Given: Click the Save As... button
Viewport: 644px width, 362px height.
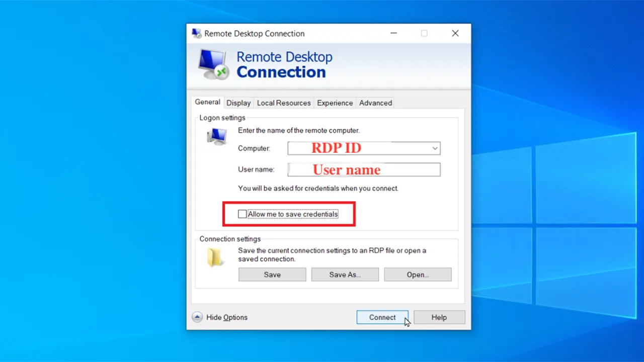Looking at the screenshot, I should click(345, 275).
